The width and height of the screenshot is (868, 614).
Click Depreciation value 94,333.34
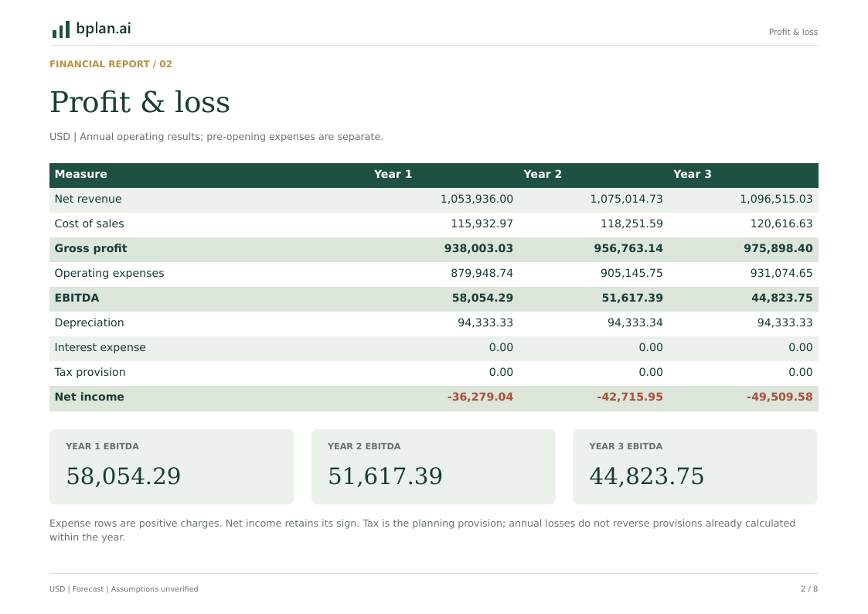635,322
